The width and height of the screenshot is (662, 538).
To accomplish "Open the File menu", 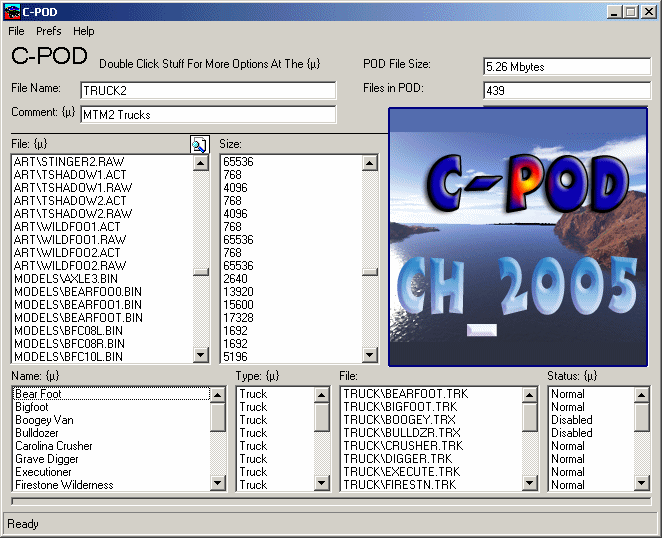I will 16,31.
